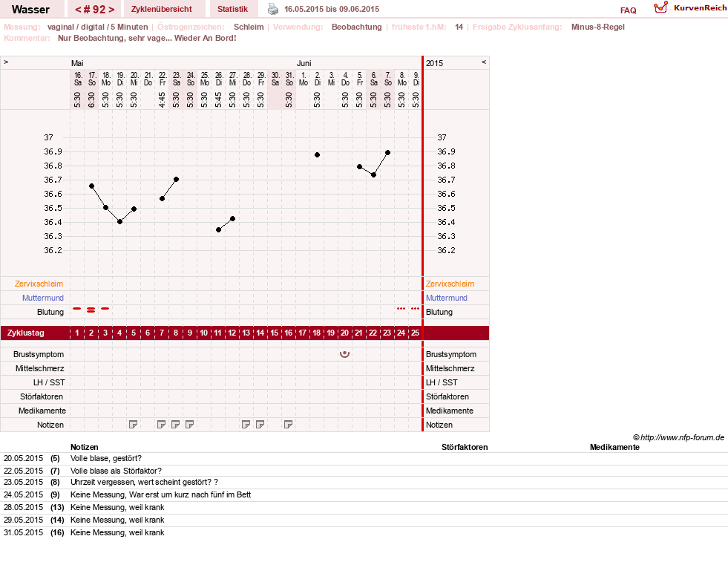728x565 pixels.
Task: Click the date 28.05.2015 in notes list
Action: click(x=23, y=507)
